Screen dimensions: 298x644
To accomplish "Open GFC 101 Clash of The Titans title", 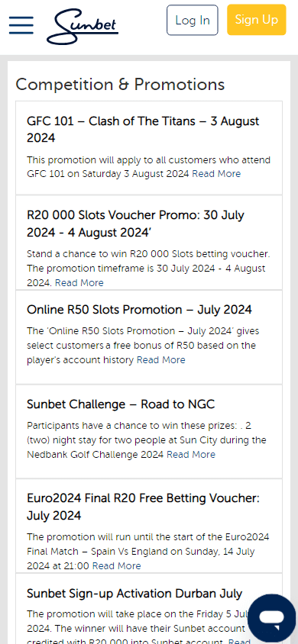I will coord(143,130).
